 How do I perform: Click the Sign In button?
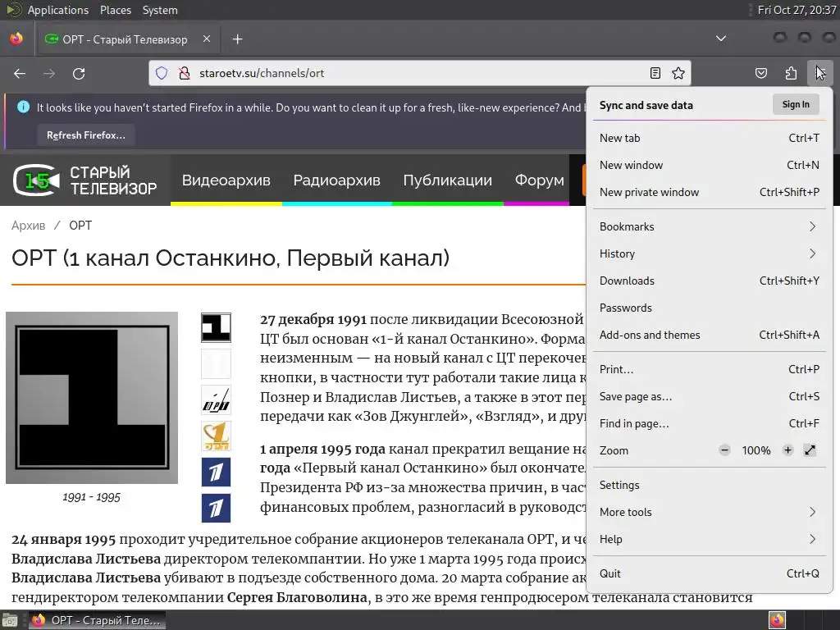[796, 104]
